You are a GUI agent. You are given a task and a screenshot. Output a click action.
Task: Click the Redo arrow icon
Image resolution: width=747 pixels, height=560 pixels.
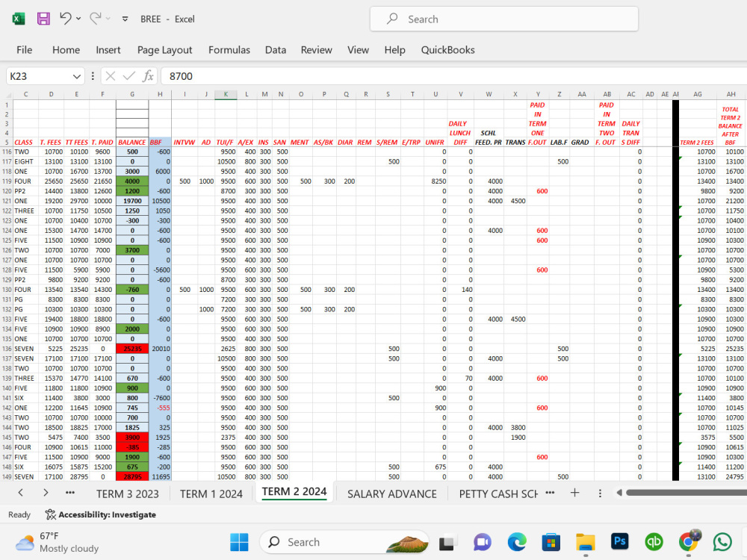click(96, 19)
